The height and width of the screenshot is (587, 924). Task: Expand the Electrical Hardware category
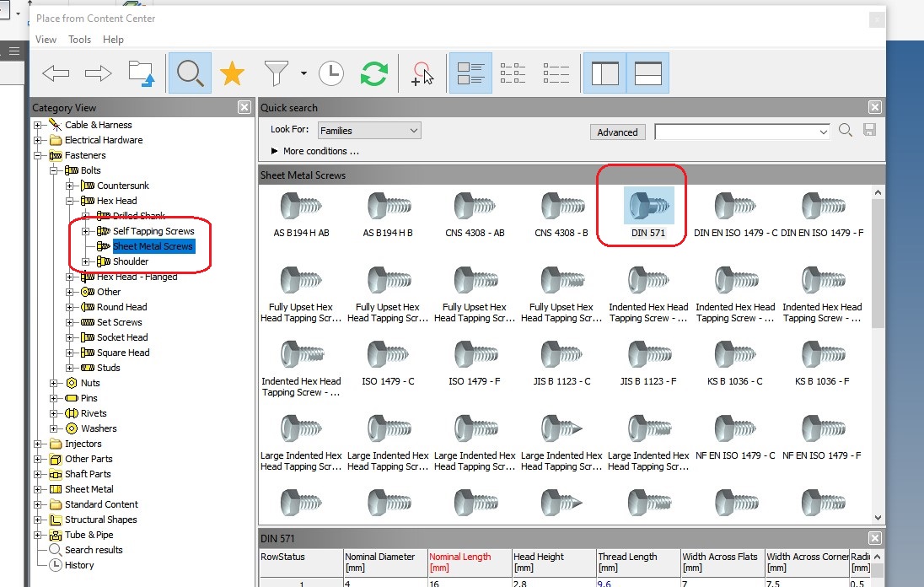(37, 140)
